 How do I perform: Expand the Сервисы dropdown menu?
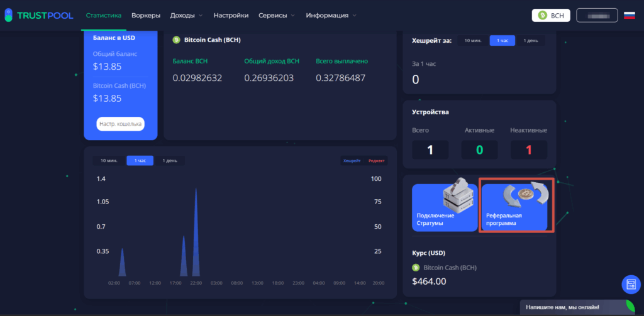coord(277,15)
